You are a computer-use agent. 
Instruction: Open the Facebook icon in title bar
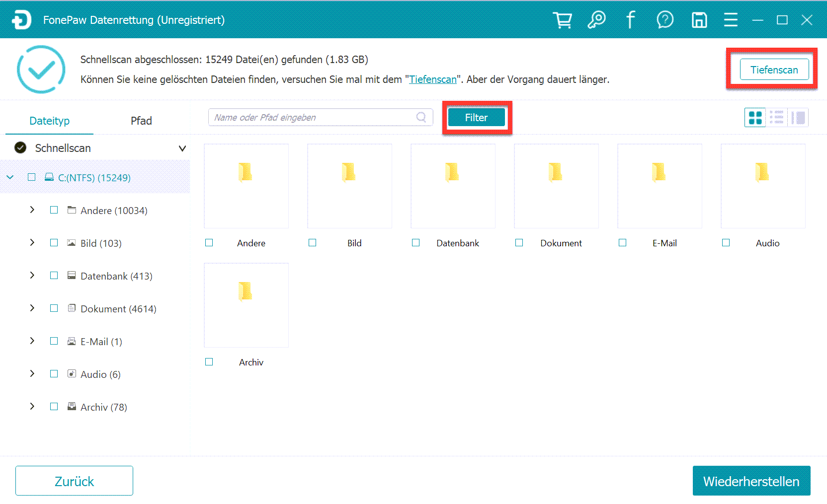tap(630, 20)
